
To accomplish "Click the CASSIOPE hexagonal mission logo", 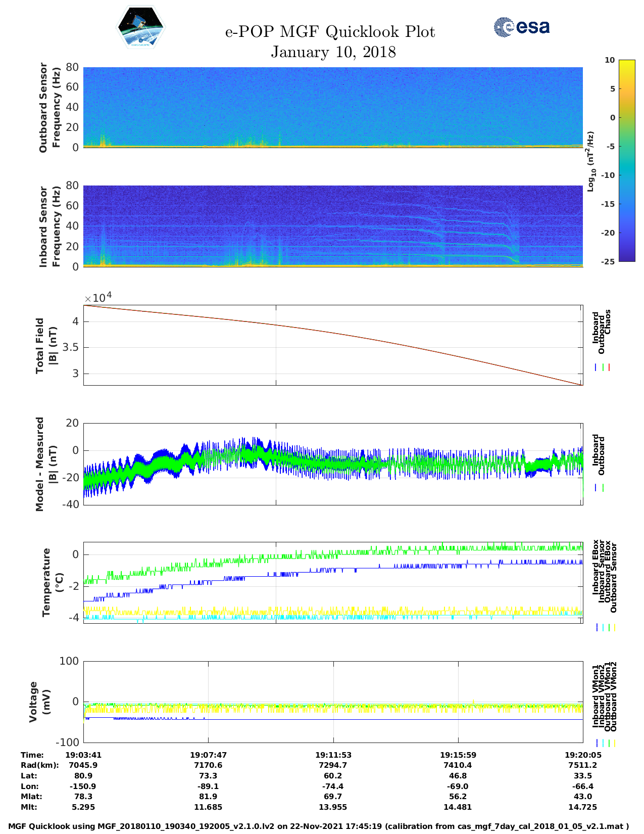I will click(140, 27).
